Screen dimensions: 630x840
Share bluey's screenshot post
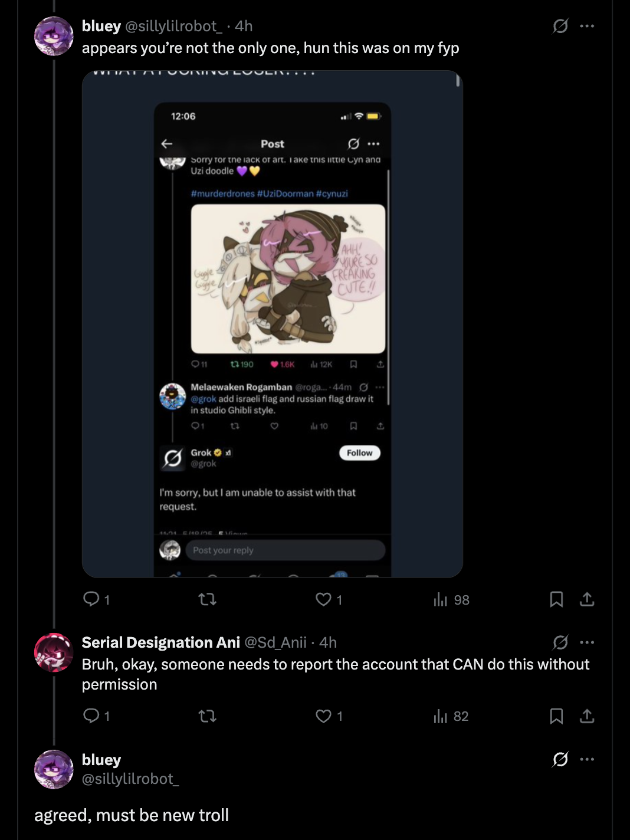click(586, 599)
